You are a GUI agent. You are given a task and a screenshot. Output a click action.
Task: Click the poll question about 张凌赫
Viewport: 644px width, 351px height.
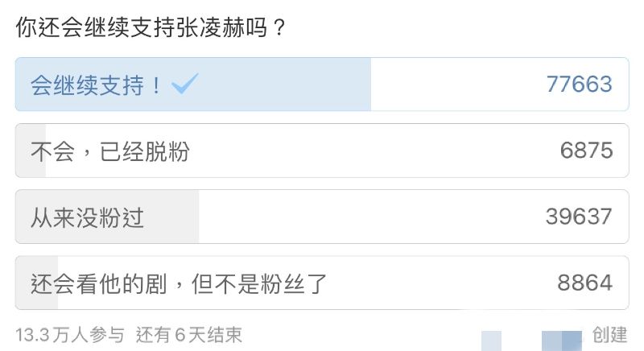pyautogui.click(x=151, y=28)
